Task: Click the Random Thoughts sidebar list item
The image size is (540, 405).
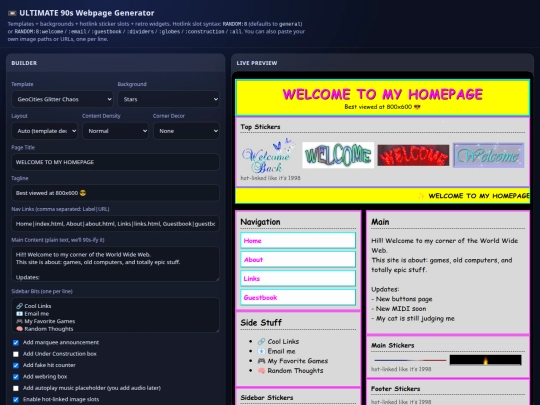Action: 290,371
